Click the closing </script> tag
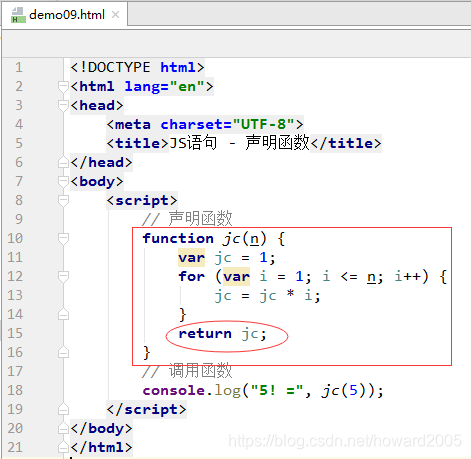The width and height of the screenshot is (471, 459). [146, 410]
